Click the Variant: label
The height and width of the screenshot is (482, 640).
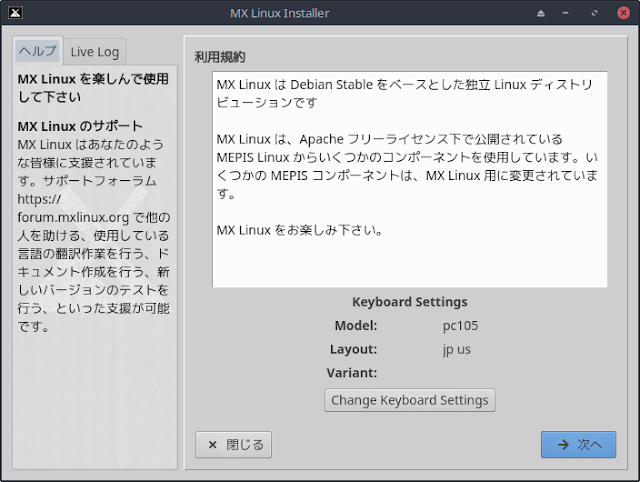point(352,373)
